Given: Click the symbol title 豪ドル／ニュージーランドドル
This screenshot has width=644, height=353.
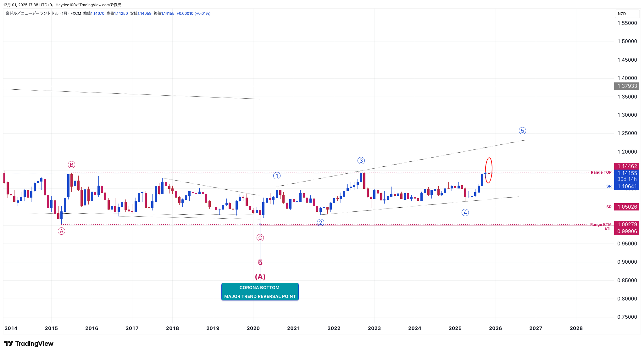Looking at the screenshot, I should click(32, 14).
